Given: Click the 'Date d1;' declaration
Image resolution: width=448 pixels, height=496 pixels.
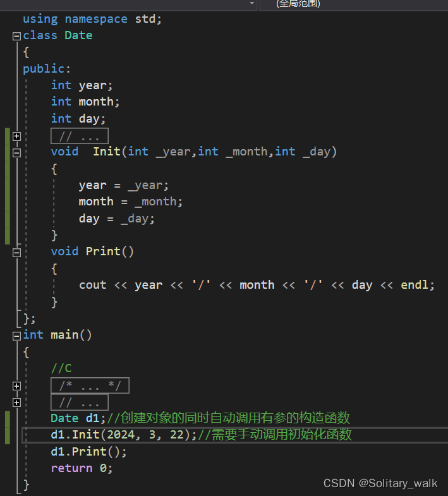Looking at the screenshot, I should tap(78, 418).
